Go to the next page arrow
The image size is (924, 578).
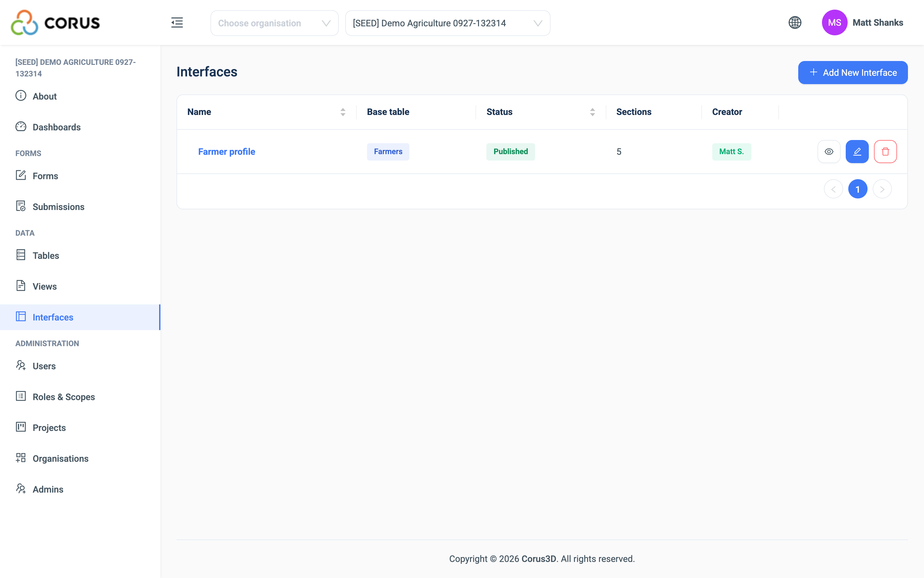click(882, 189)
